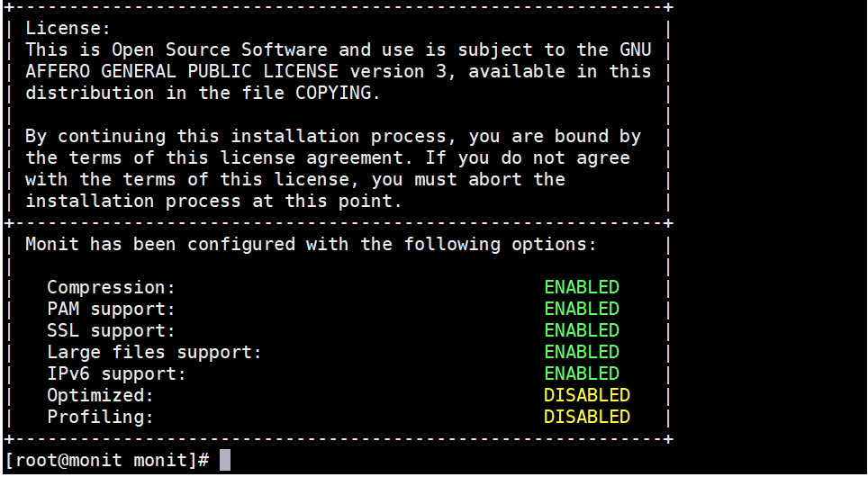Click the 'Monit has been configured' line
This screenshot has width=868, height=477.
312,244
